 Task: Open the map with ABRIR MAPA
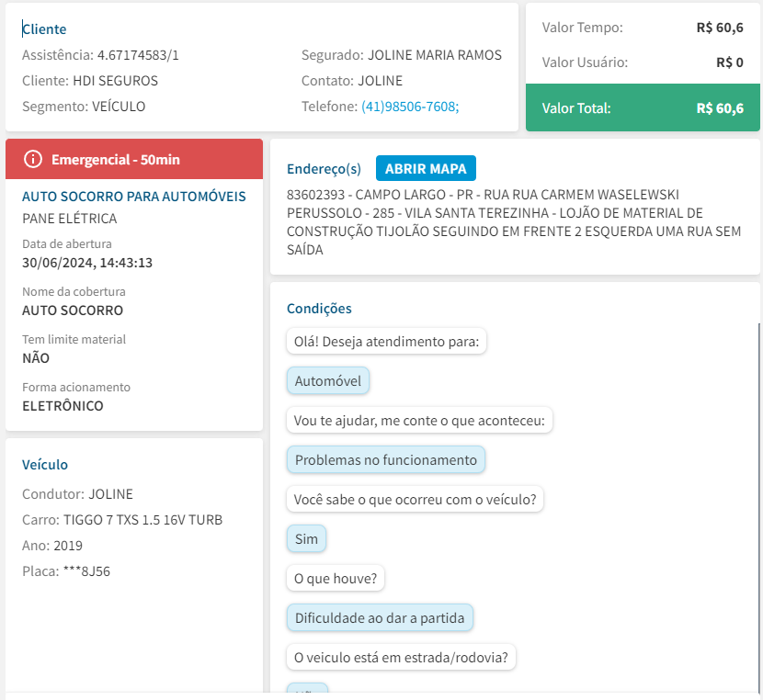[x=426, y=168]
